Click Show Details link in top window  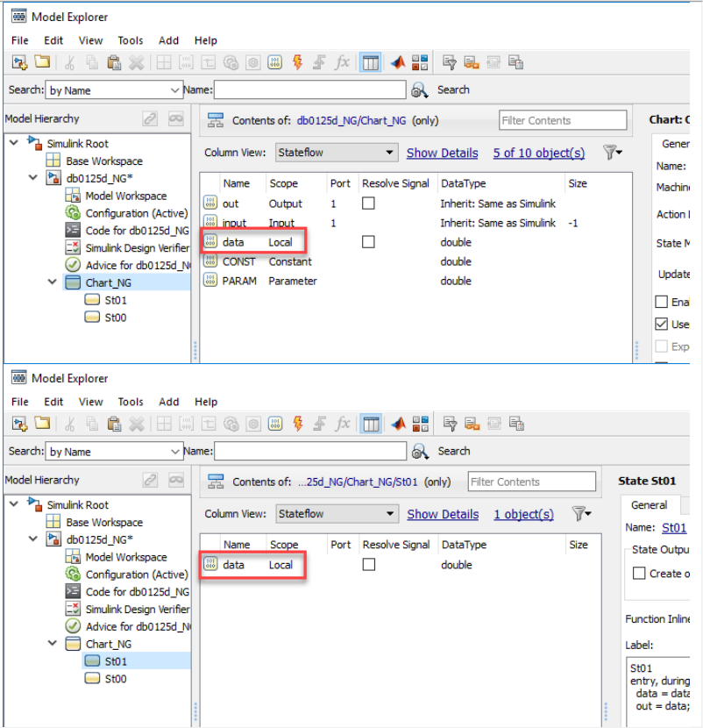(442, 153)
